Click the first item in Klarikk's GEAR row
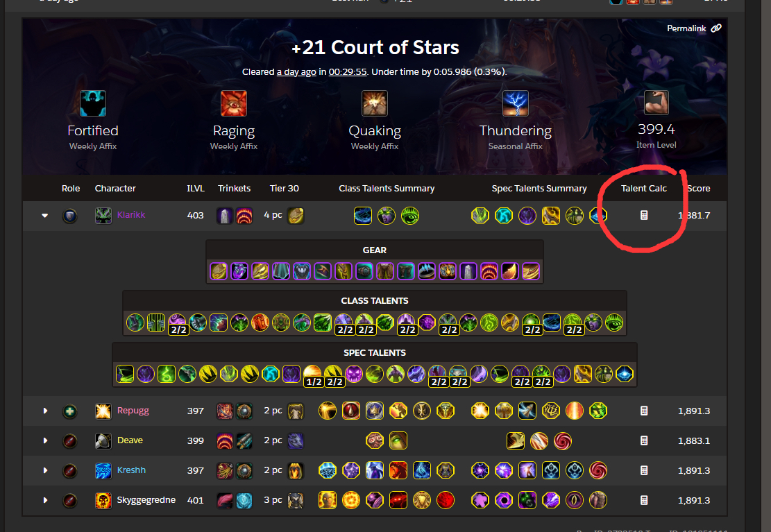Screen dimensions: 771x532 click(219, 271)
